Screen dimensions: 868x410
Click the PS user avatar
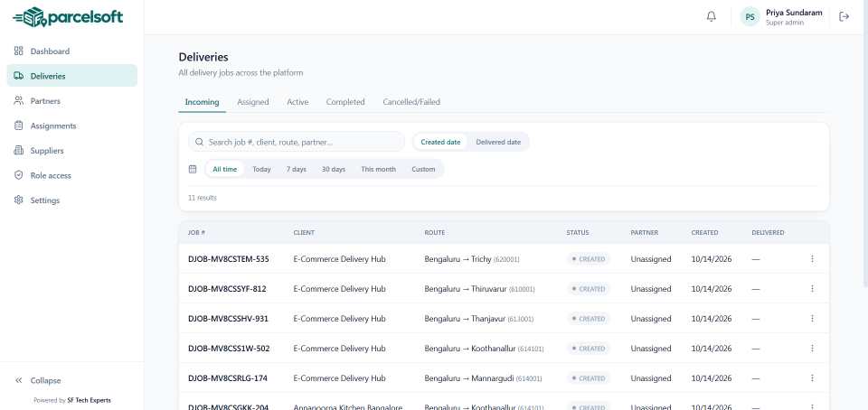(750, 16)
